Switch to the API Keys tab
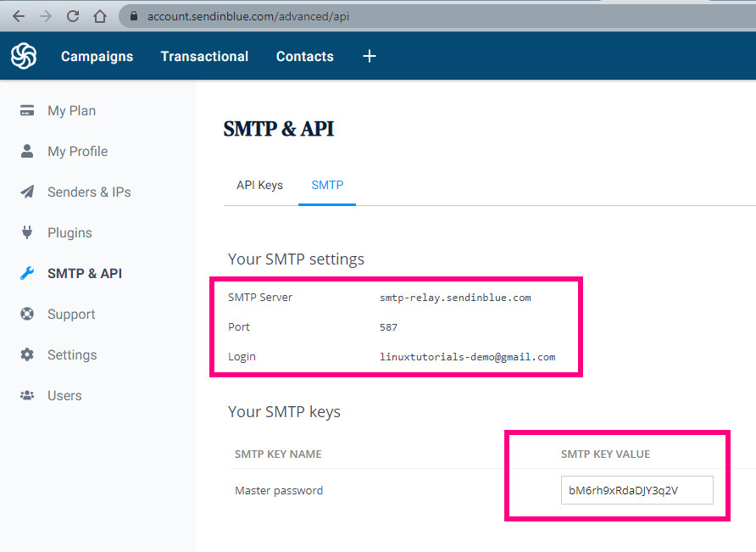This screenshot has height=552, width=756. 259,186
